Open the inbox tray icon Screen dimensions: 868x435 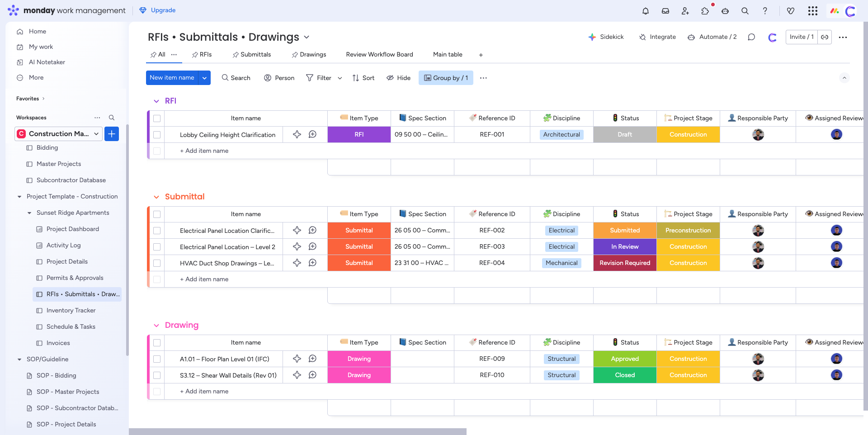[x=665, y=11]
